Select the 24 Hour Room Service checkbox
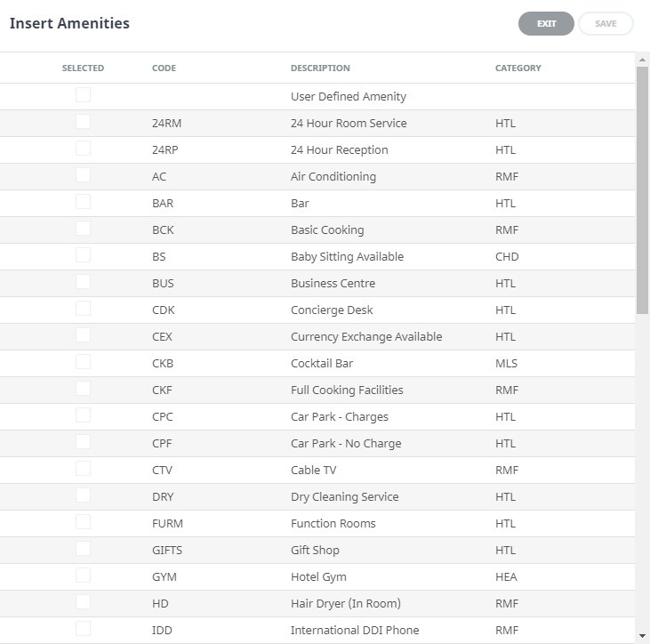The width and height of the screenshot is (650, 644). point(83,122)
